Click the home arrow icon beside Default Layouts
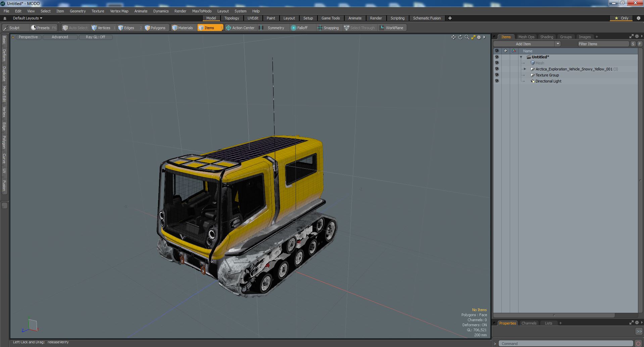Viewport: 644px width, 347px height. coord(5,18)
